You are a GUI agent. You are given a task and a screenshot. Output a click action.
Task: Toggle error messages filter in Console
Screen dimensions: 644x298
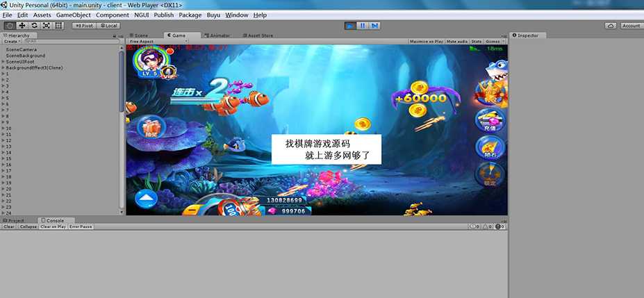499,226
